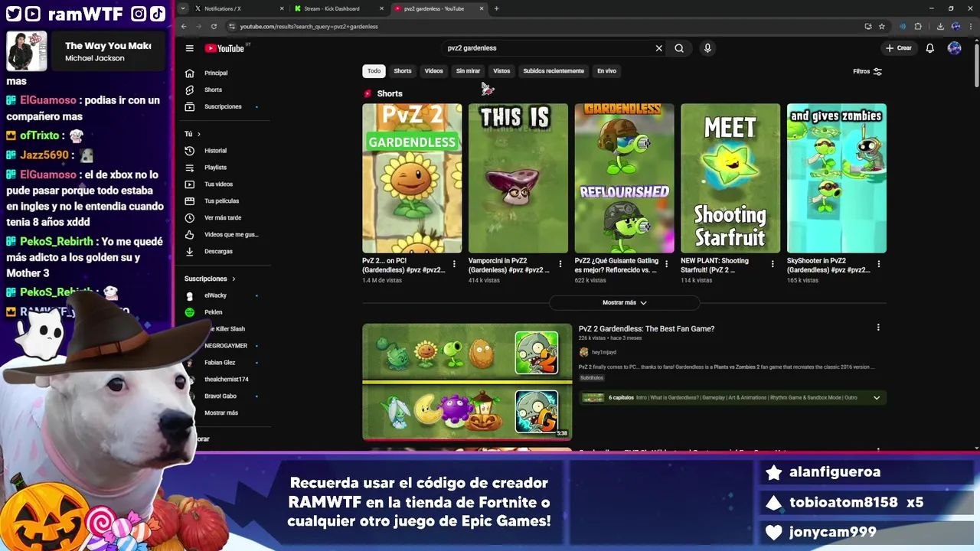Open the Chrome extensions puzzle icon
This screenshot has height=551, width=980.
[918, 26]
